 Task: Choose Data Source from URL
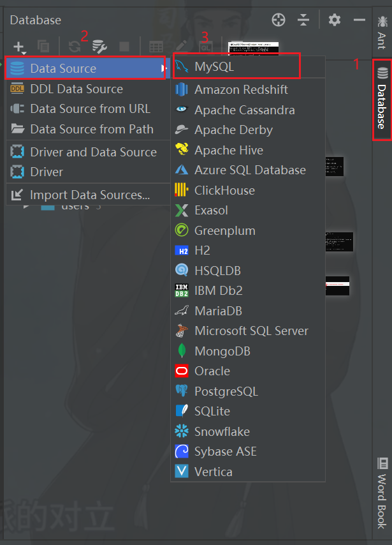[88, 108]
